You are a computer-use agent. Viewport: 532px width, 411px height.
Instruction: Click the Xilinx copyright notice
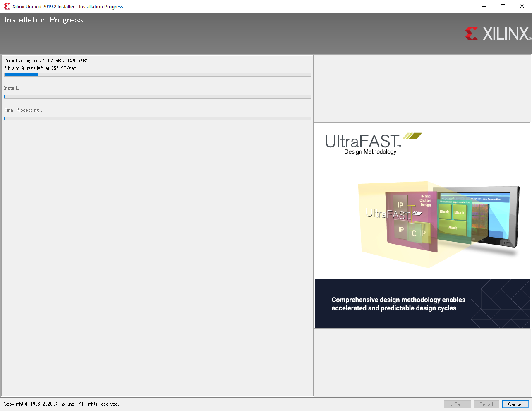[61, 404]
